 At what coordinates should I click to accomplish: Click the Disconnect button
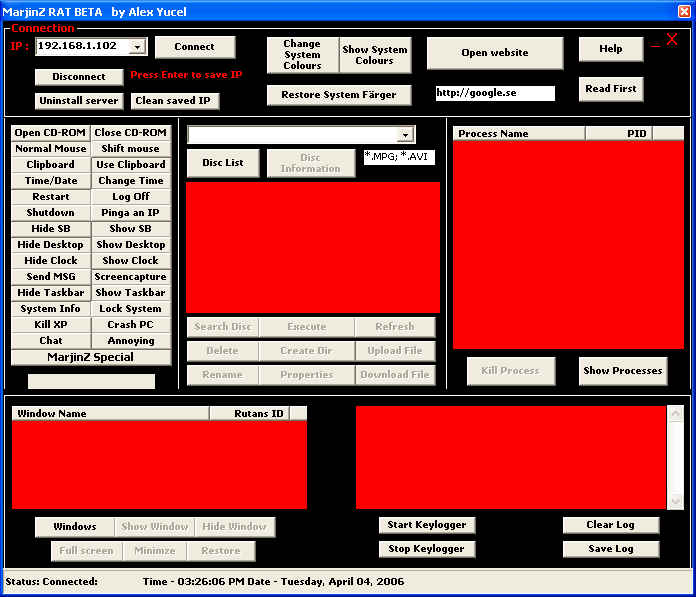click(79, 77)
